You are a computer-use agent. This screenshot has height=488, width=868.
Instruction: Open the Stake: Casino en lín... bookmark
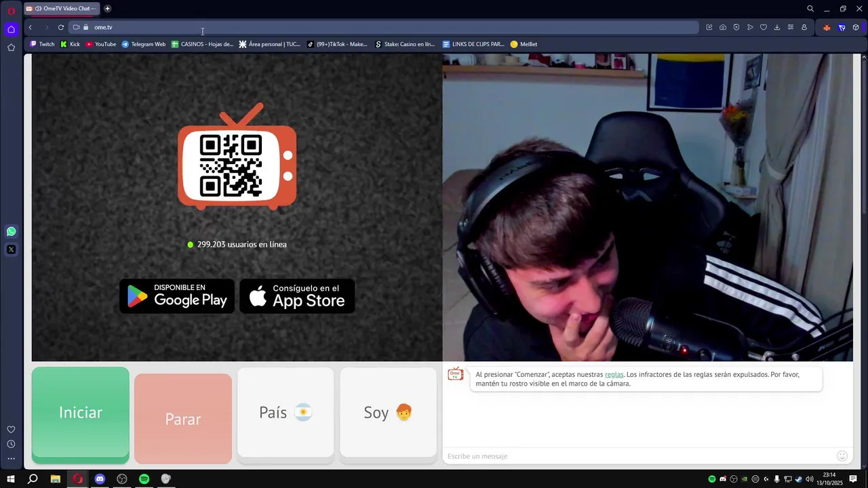pyautogui.click(x=405, y=44)
